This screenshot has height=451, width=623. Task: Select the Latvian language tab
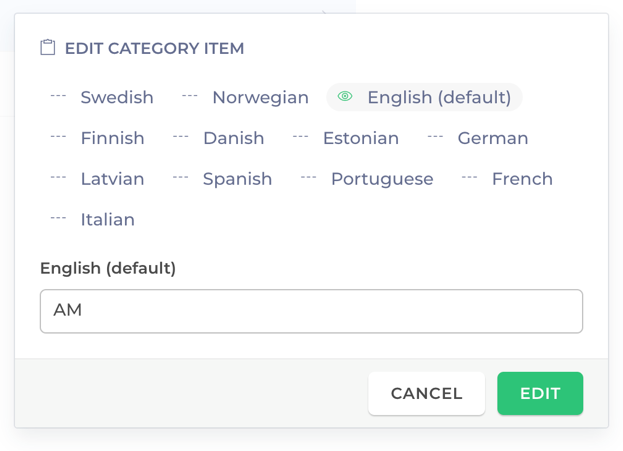point(97,179)
